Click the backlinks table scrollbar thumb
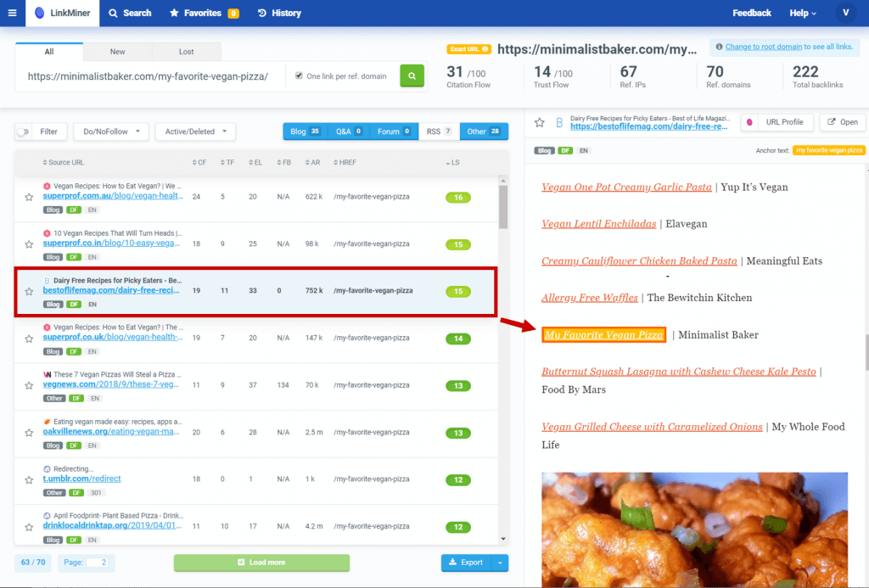The height and width of the screenshot is (588, 869). (x=503, y=207)
